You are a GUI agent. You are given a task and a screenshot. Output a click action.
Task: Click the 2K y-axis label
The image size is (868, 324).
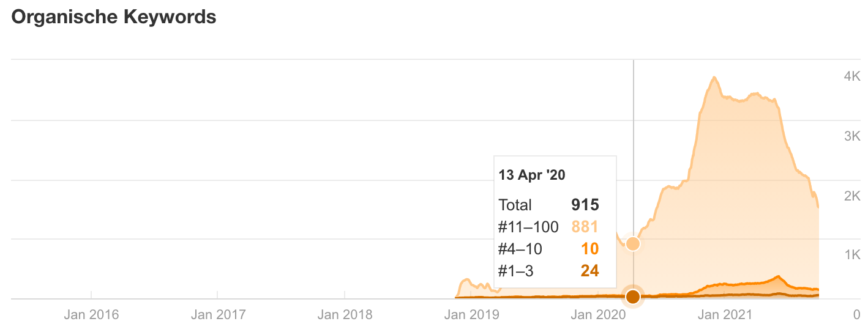click(852, 196)
